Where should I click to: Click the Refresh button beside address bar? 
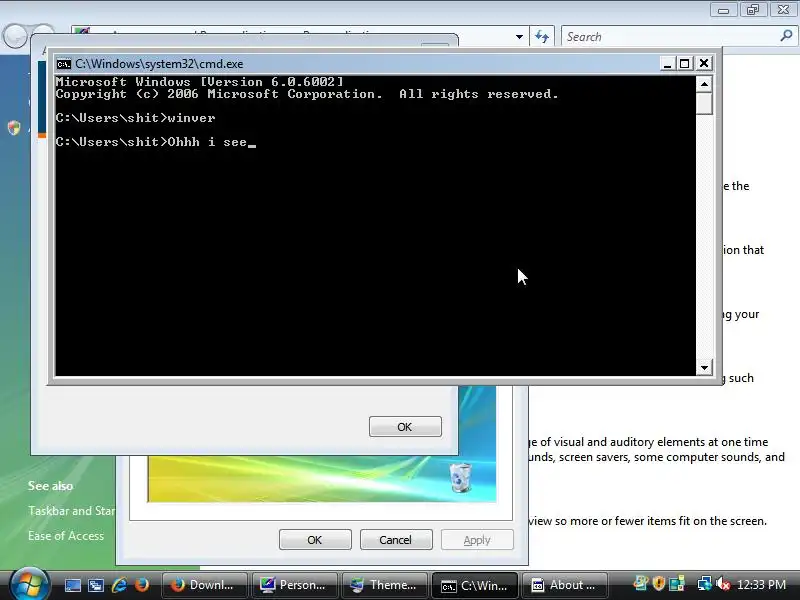[x=542, y=37]
